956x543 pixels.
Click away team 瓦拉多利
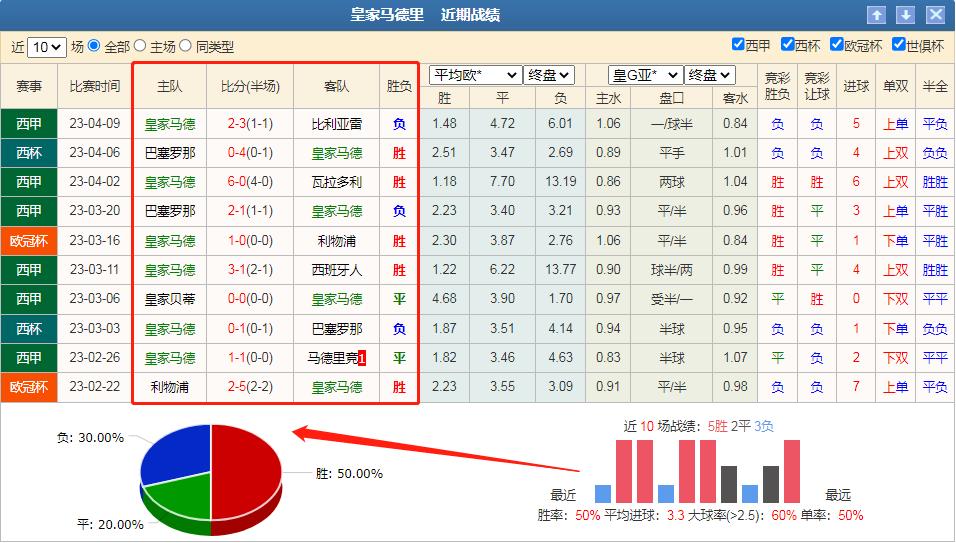[x=337, y=182]
